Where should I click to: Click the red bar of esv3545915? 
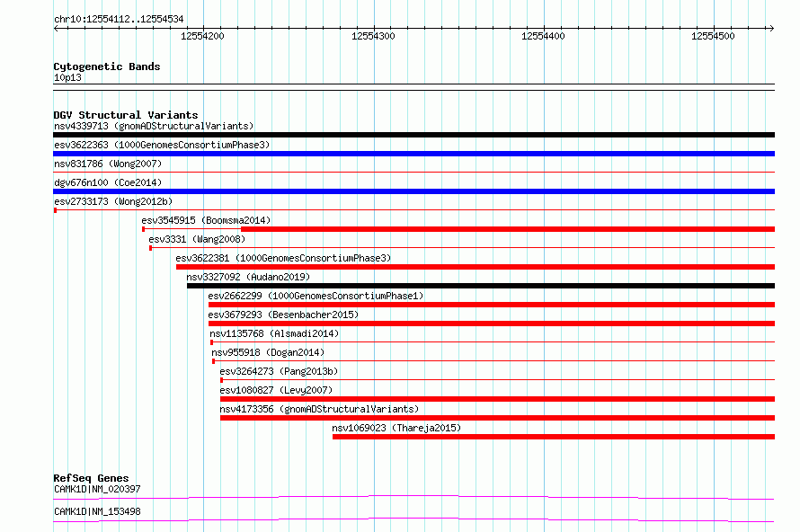pos(508,229)
